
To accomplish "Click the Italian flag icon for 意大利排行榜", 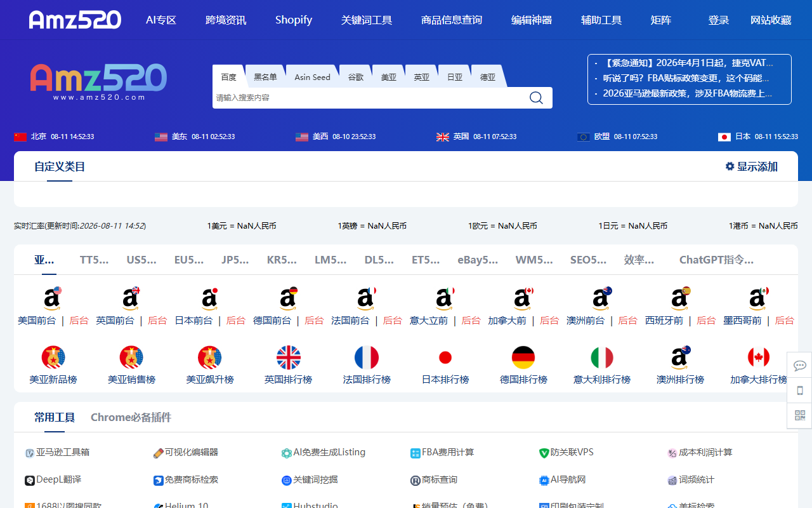I will tap(602, 358).
